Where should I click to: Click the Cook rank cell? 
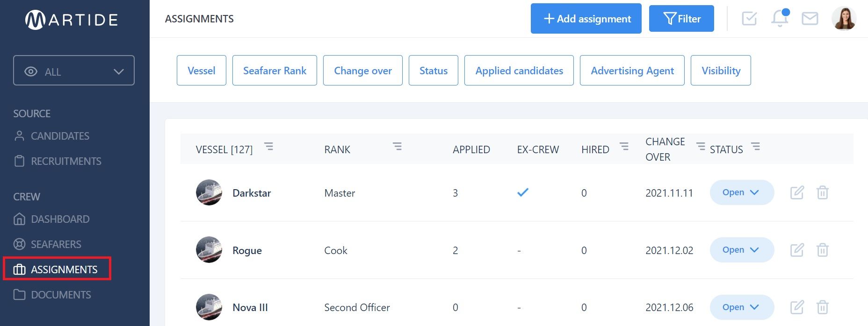point(336,250)
